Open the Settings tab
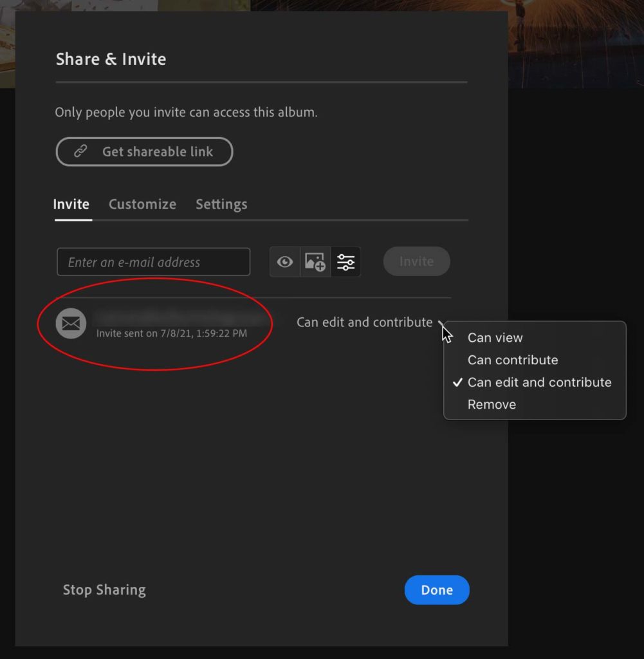The width and height of the screenshot is (644, 659). pyautogui.click(x=221, y=205)
